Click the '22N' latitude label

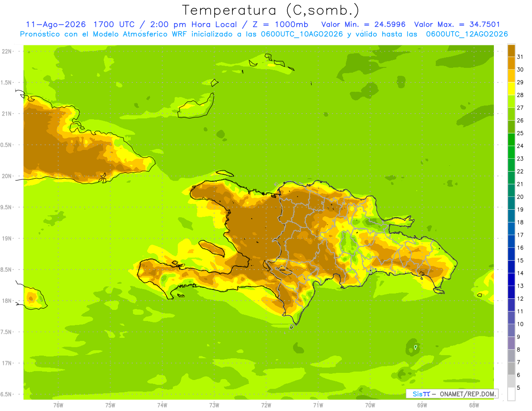pyautogui.click(x=6, y=51)
